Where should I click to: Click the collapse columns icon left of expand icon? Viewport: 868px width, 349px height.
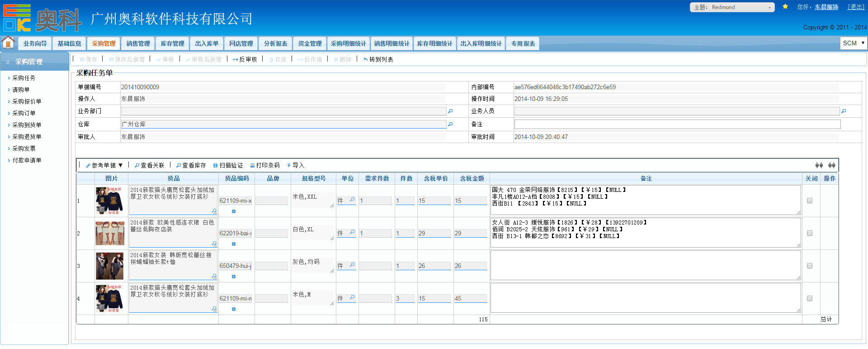[x=819, y=165]
